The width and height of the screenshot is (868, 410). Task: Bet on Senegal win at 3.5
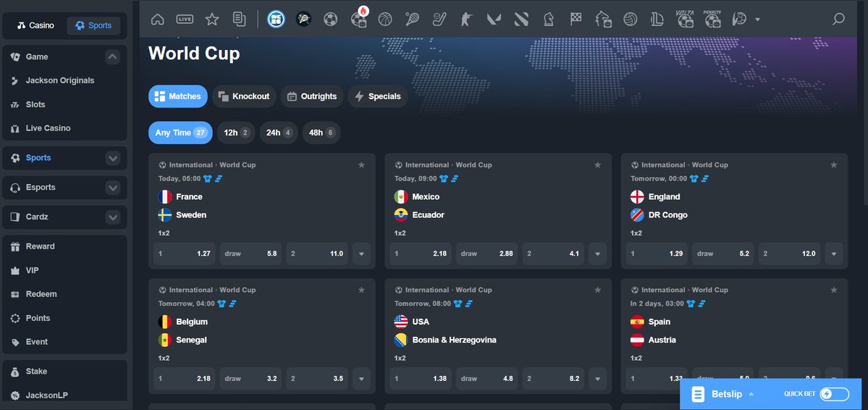pyautogui.click(x=317, y=378)
